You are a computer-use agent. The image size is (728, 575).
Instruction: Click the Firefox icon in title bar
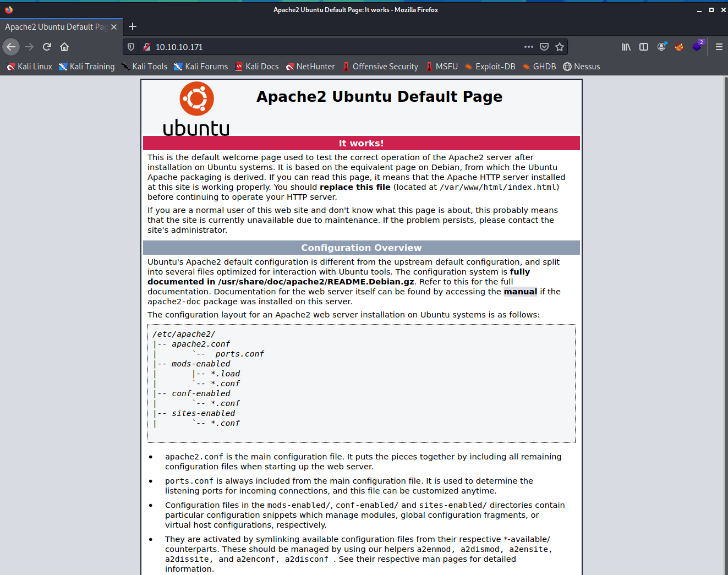8,10
